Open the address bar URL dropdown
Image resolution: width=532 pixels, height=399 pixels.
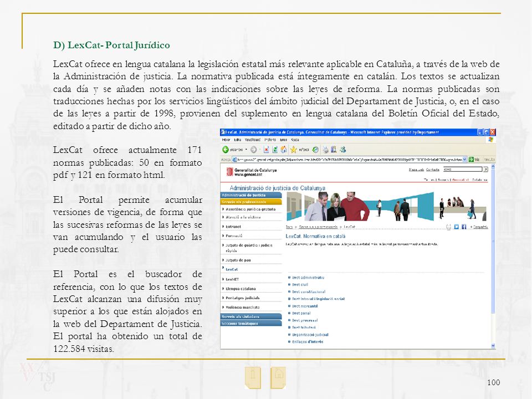click(x=465, y=159)
